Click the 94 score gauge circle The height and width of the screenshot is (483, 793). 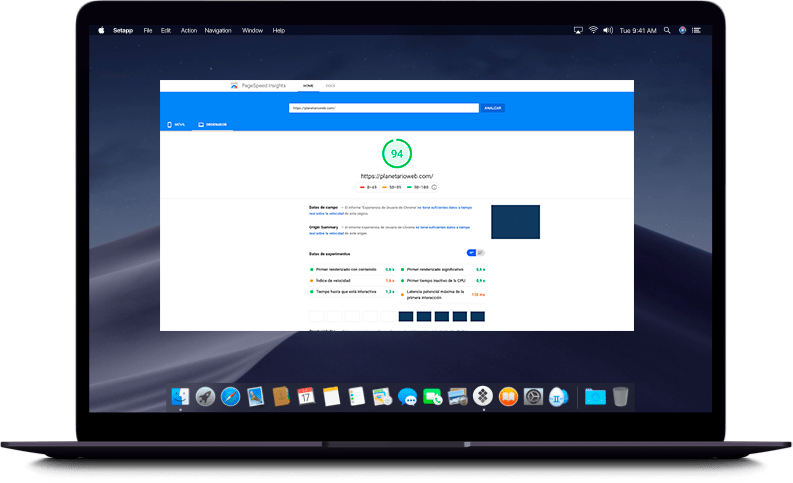396,154
